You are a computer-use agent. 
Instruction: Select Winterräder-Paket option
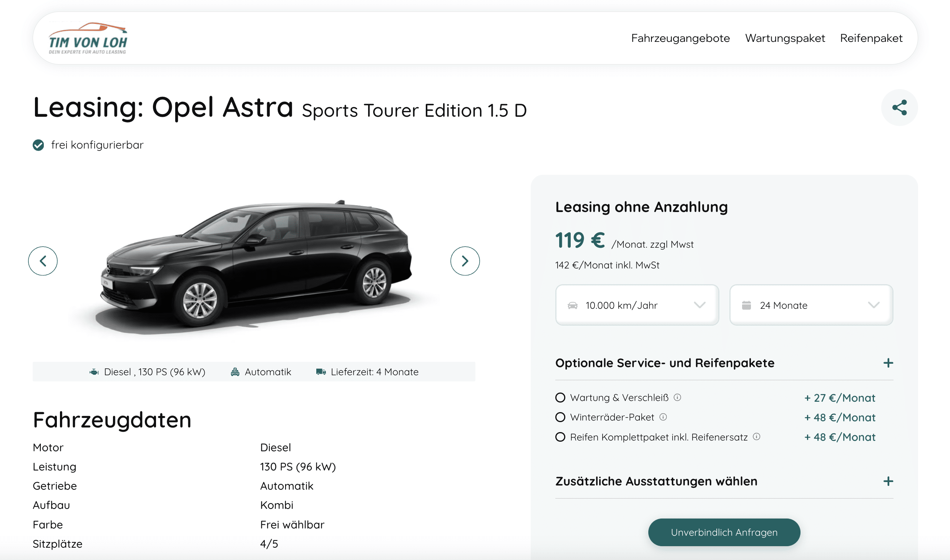tap(560, 417)
